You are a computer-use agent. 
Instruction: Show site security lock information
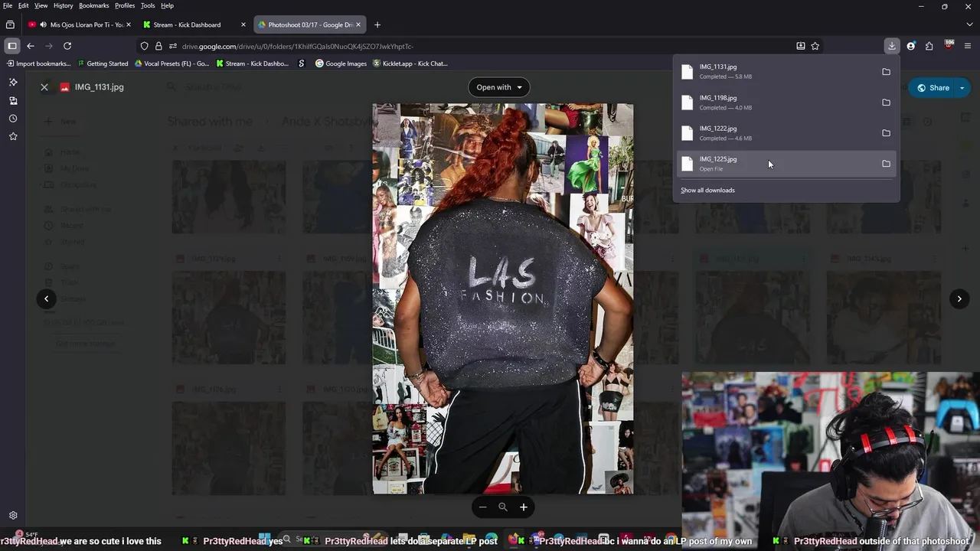[158, 46]
